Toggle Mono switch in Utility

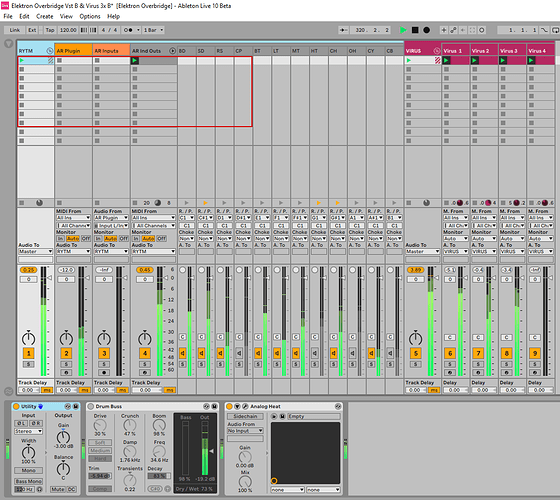tap(29, 470)
